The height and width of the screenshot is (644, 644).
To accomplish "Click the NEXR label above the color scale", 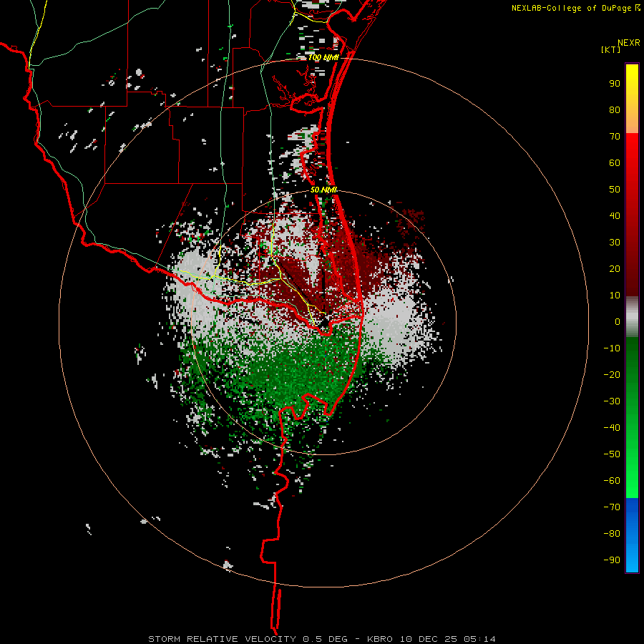I will coord(628,43).
